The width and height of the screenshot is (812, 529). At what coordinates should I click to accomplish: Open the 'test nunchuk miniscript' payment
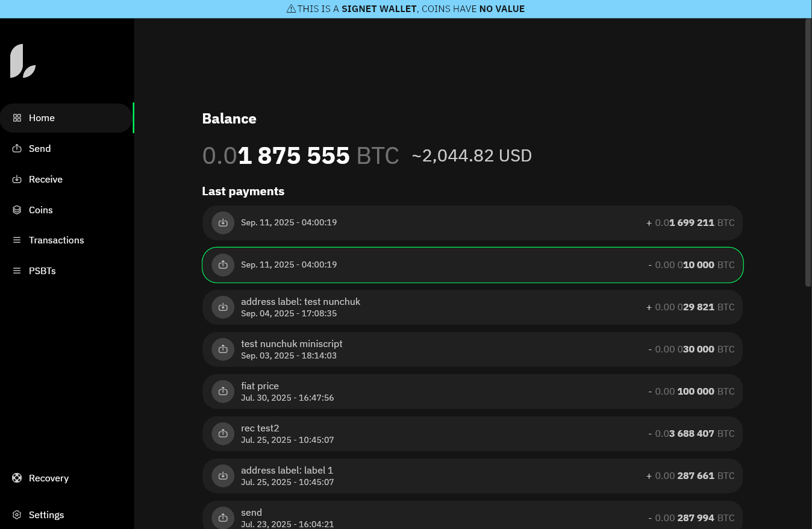472,349
